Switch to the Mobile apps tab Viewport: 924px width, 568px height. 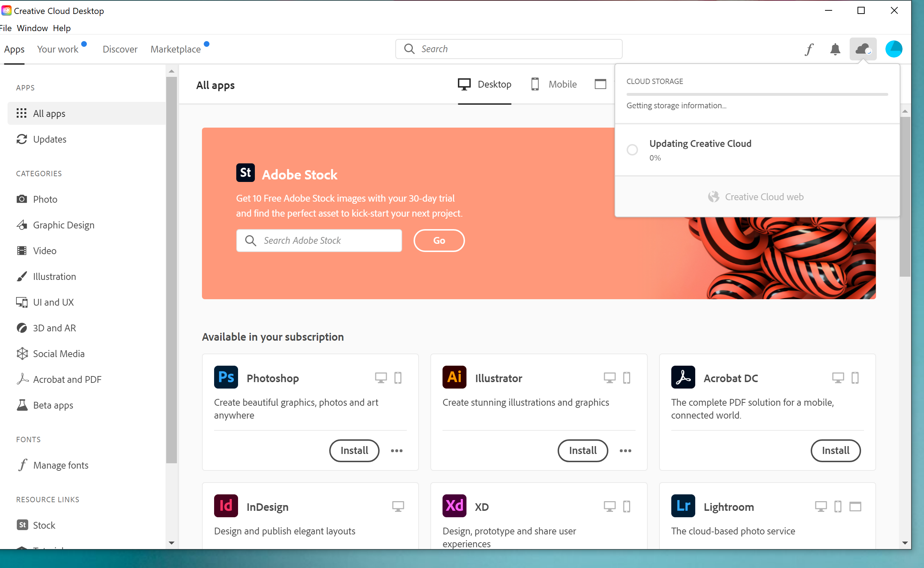(x=553, y=84)
